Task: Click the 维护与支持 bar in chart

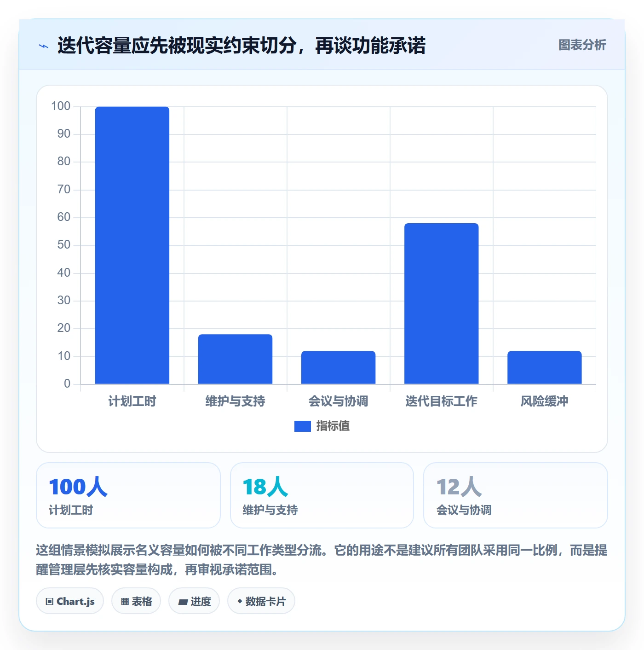Action: (x=235, y=359)
